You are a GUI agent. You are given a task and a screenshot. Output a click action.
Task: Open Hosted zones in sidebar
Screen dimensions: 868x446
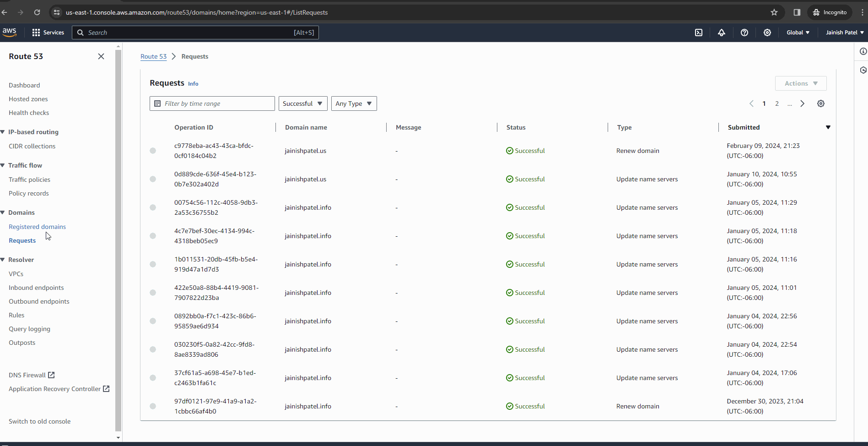(x=28, y=99)
